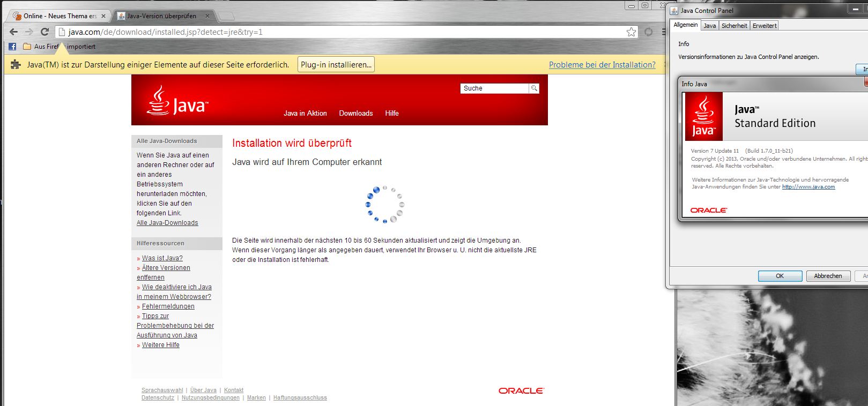Open the Fehlermeldungen link
Image resolution: width=868 pixels, height=406 pixels.
point(168,306)
